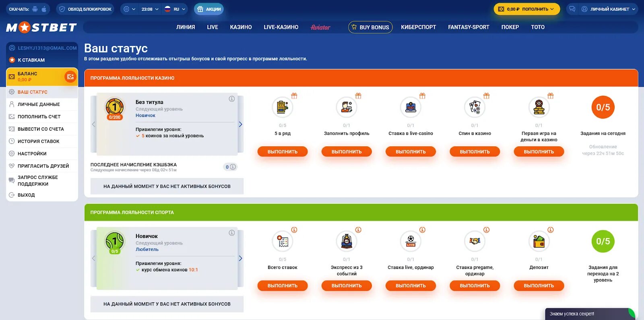
Task: Open the Live menu item
Action: [213, 27]
